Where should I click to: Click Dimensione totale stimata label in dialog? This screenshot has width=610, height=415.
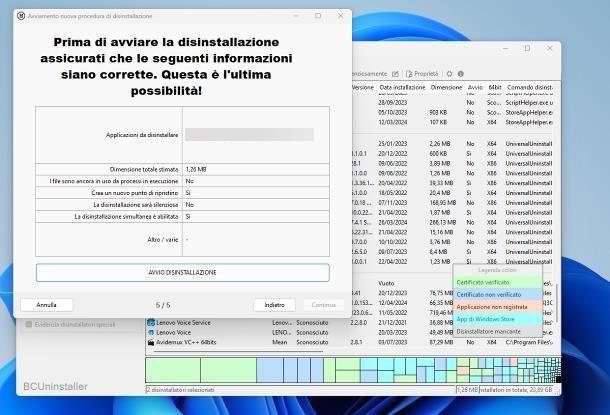[x=144, y=169]
